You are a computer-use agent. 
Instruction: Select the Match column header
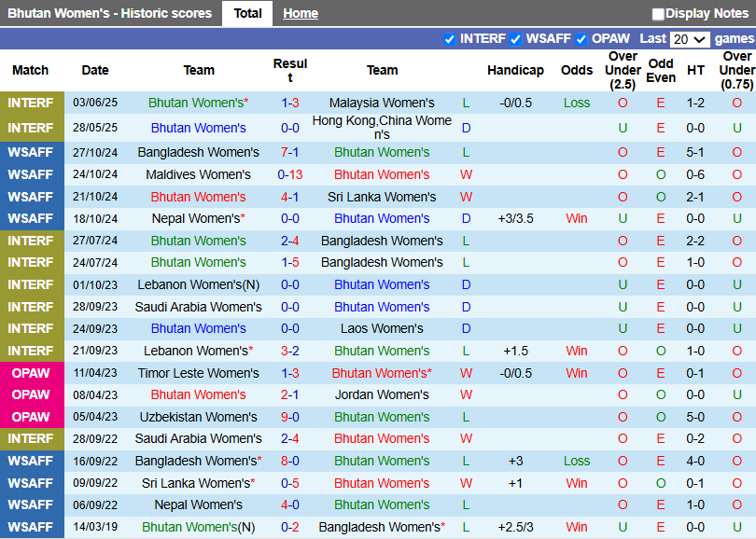(x=31, y=70)
